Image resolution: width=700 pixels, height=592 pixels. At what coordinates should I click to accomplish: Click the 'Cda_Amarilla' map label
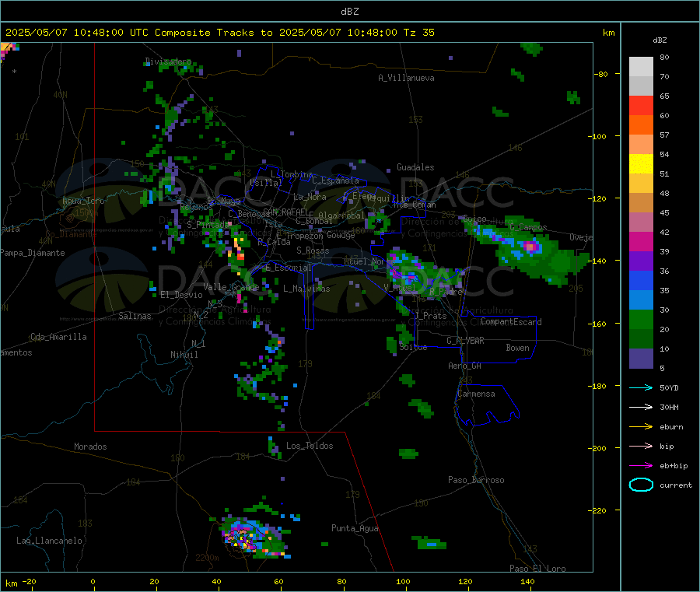pyautogui.click(x=58, y=337)
